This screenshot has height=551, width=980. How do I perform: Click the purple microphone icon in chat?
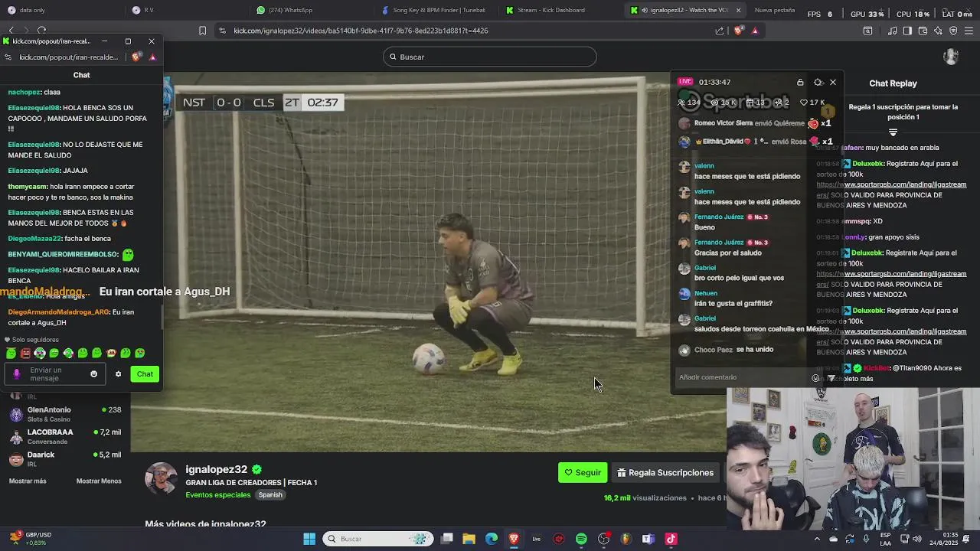[x=17, y=374]
